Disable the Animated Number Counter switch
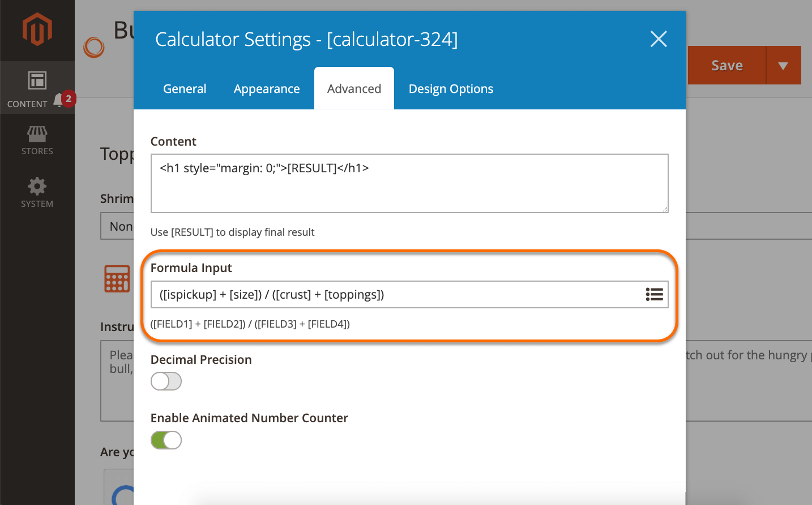 tap(166, 440)
